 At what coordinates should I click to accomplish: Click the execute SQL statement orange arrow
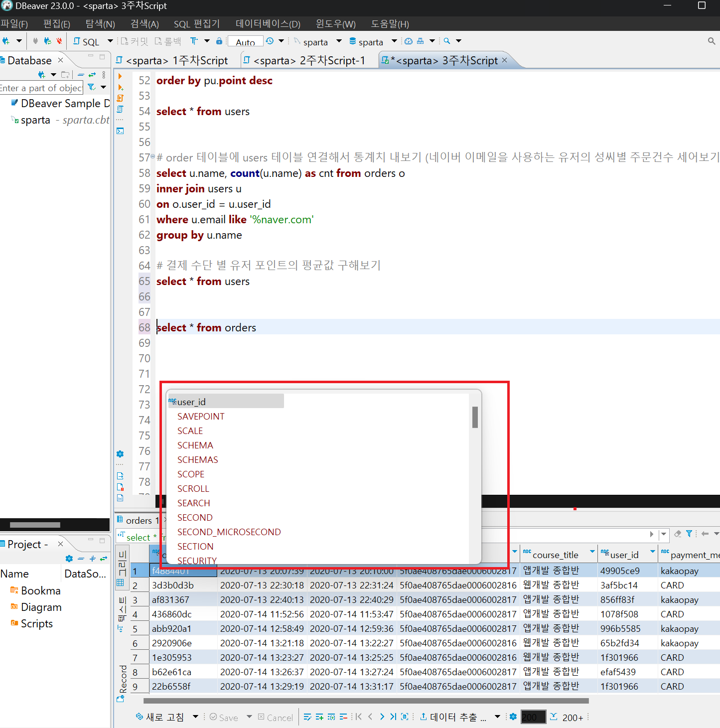coord(120,77)
